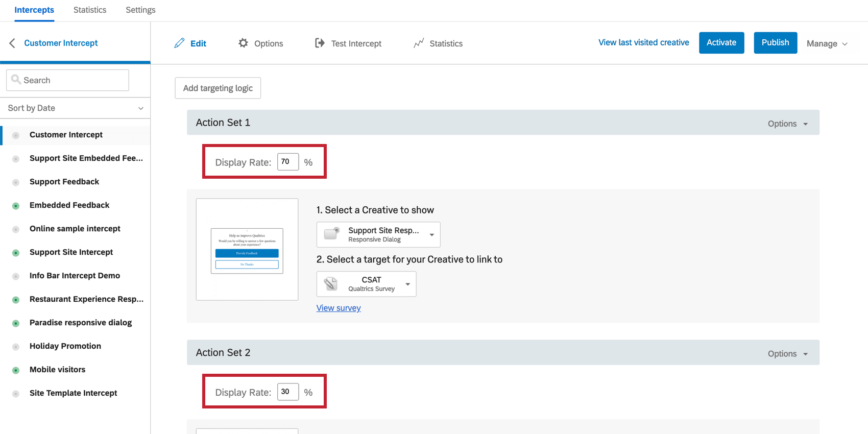Viewport: 868px width, 434px height.
Task: Click the gear Options icon
Action: tap(244, 43)
